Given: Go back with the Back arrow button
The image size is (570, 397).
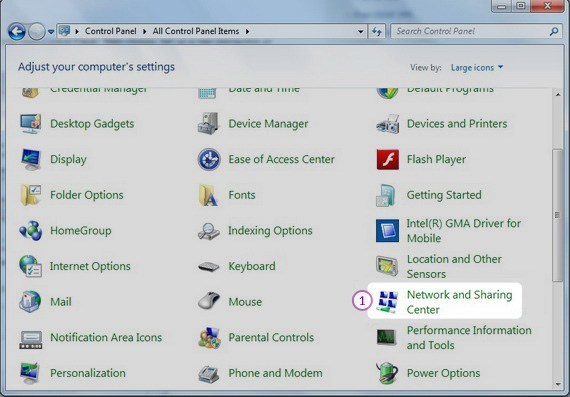Looking at the screenshot, I should (17, 32).
